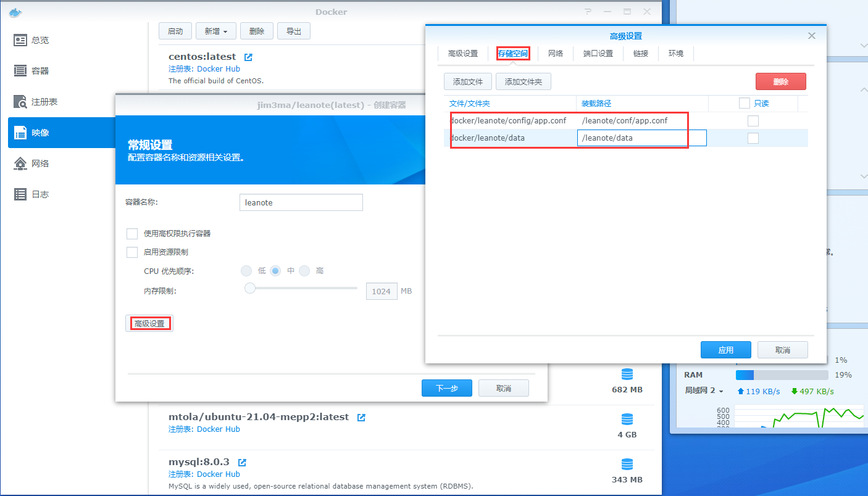Open the 新增 dropdown button
Image resolution: width=868 pixels, height=496 pixels.
[x=215, y=31]
